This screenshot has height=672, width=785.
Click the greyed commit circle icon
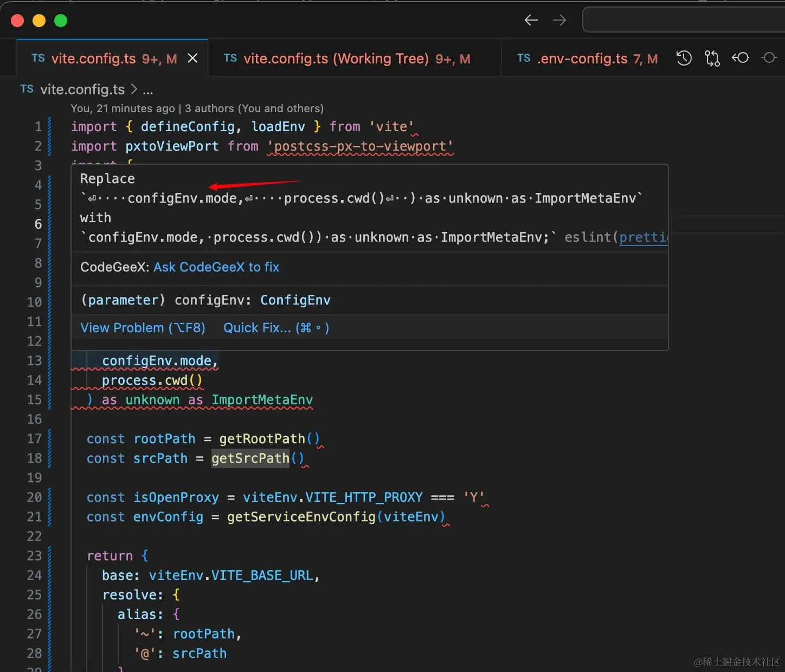(769, 58)
